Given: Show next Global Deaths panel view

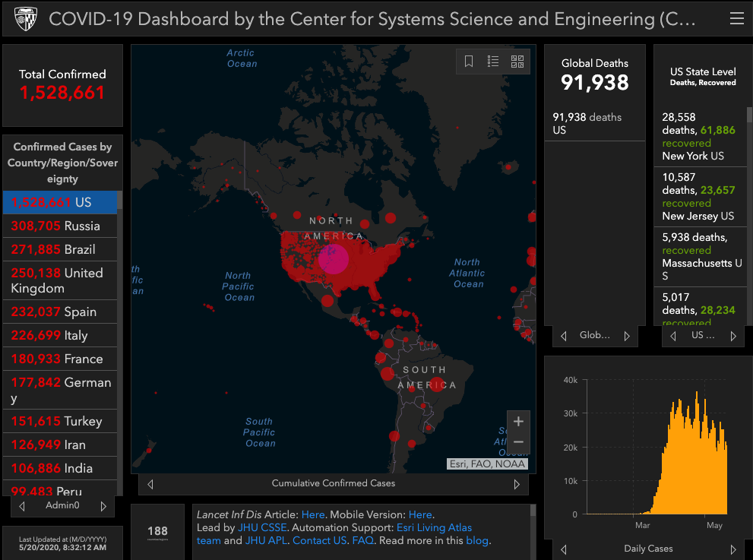Looking at the screenshot, I should click(x=627, y=336).
